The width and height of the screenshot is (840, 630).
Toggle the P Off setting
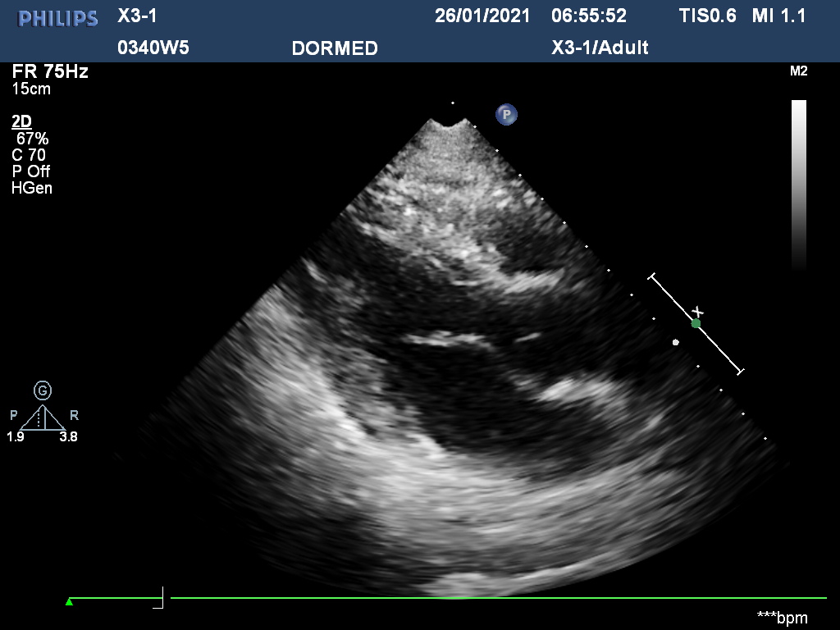point(30,171)
